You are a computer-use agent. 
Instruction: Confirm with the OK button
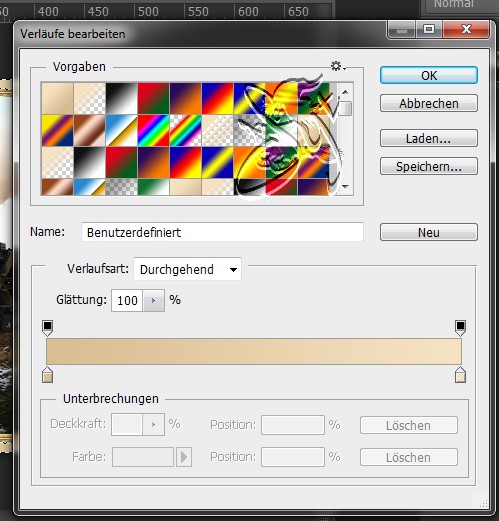click(x=429, y=75)
